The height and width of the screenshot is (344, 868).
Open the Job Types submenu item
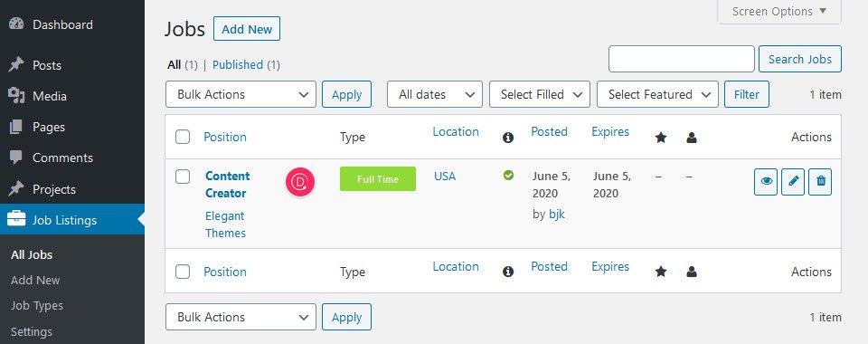click(x=36, y=306)
